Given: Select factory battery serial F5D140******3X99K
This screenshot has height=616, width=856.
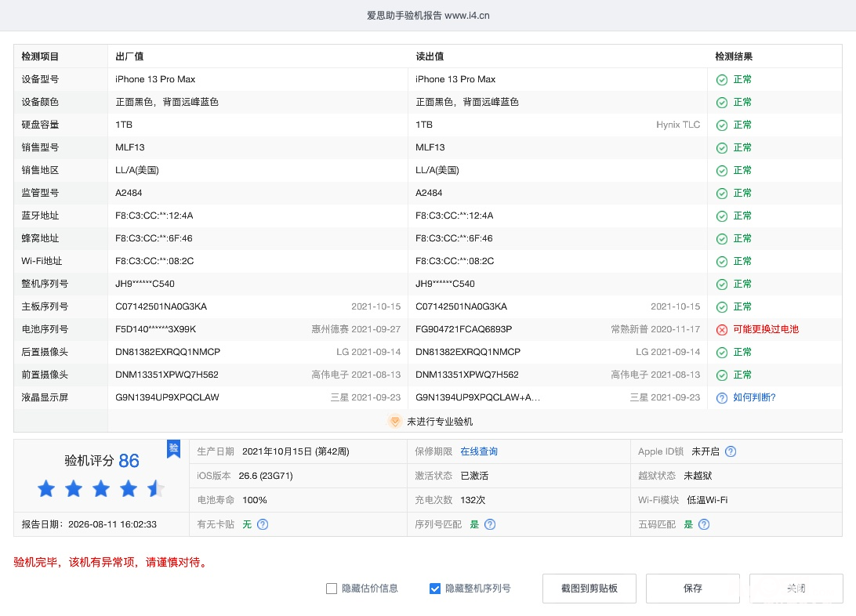Looking at the screenshot, I should point(155,329).
